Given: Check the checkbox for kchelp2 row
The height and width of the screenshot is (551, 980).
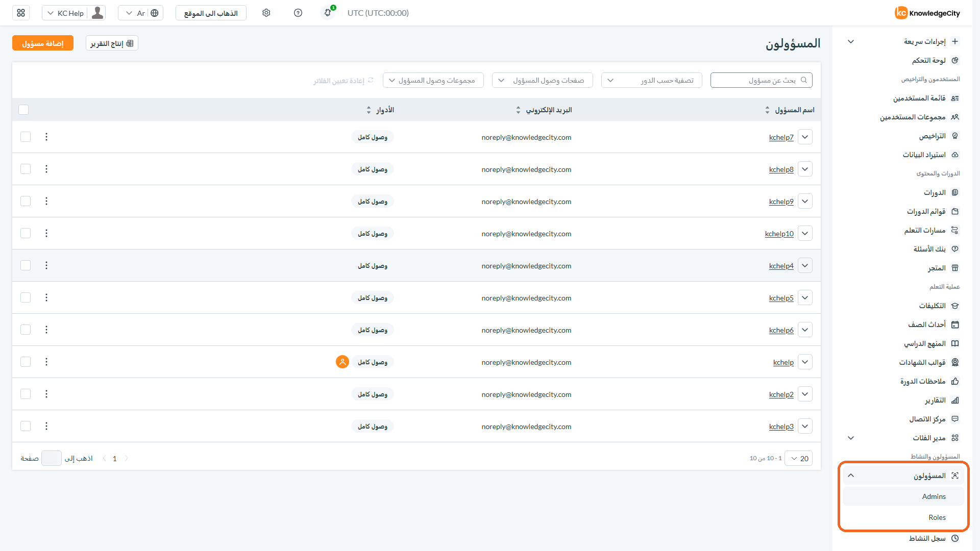Looking at the screenshot, I should [x=26, y=394].
